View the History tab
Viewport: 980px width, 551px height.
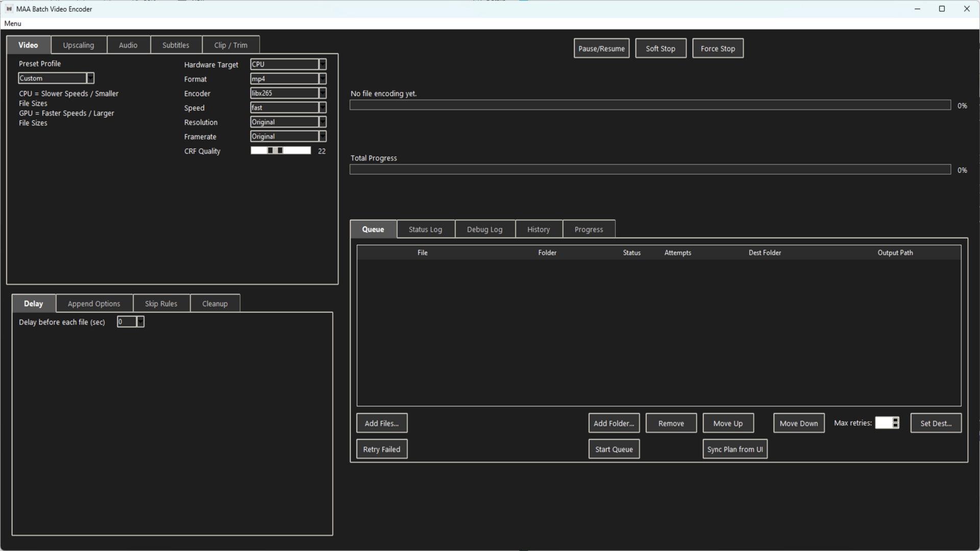[x=538, y=229]
